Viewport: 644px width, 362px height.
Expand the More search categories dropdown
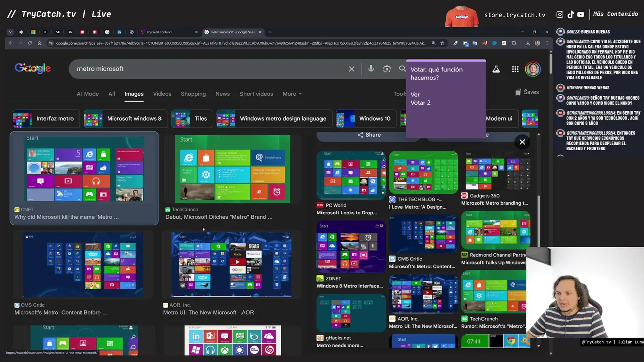pos(292,94)
